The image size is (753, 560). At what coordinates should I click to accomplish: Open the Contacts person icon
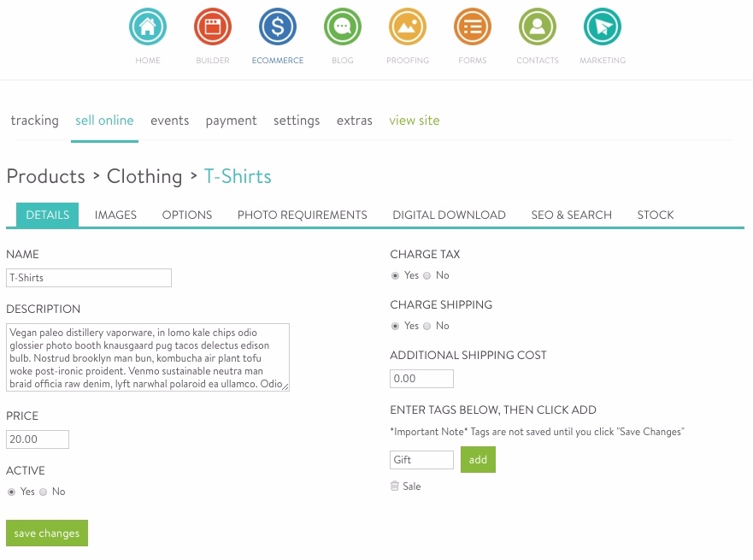537,26
